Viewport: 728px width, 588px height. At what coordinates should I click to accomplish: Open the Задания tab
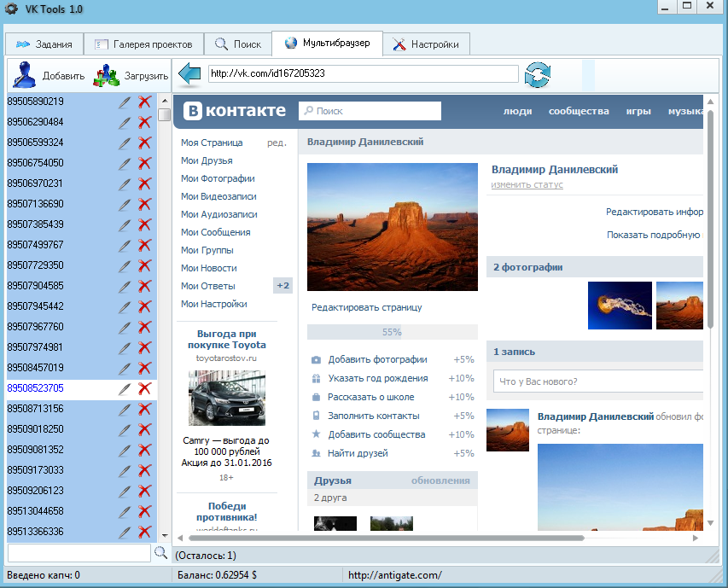(x=45, y=44)
